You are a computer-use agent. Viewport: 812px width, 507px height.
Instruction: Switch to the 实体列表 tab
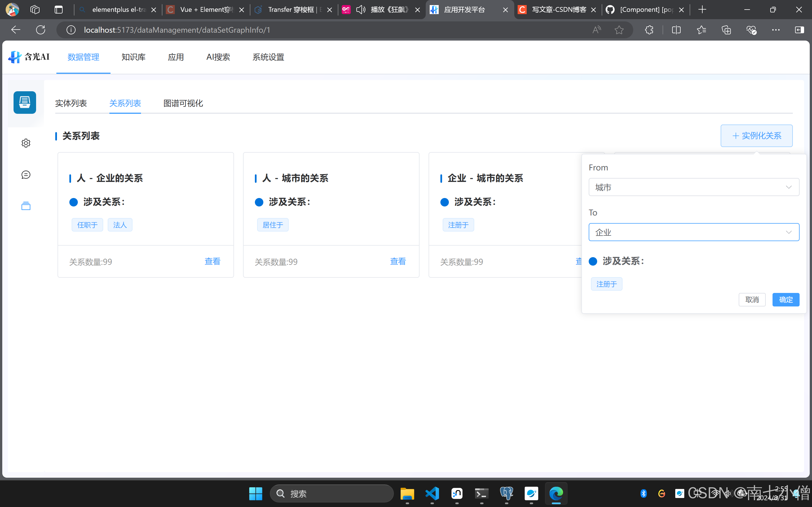click(x=71, y=103)
